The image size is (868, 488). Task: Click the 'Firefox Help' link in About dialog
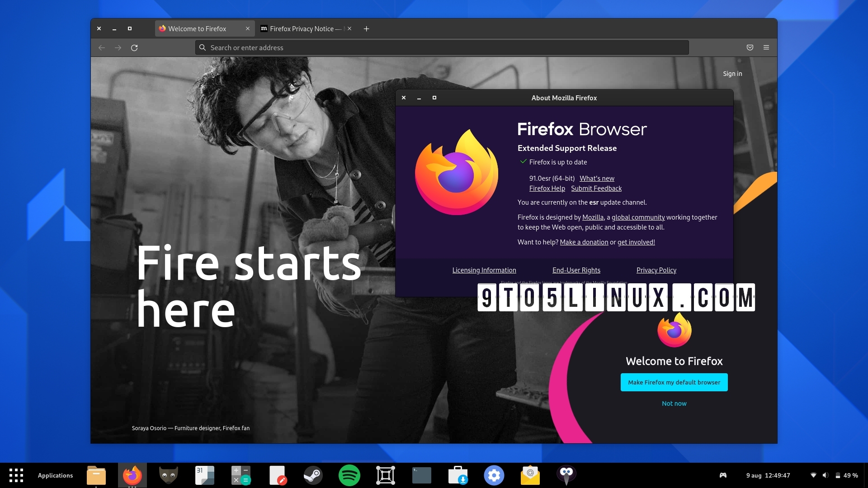(547, 188)
